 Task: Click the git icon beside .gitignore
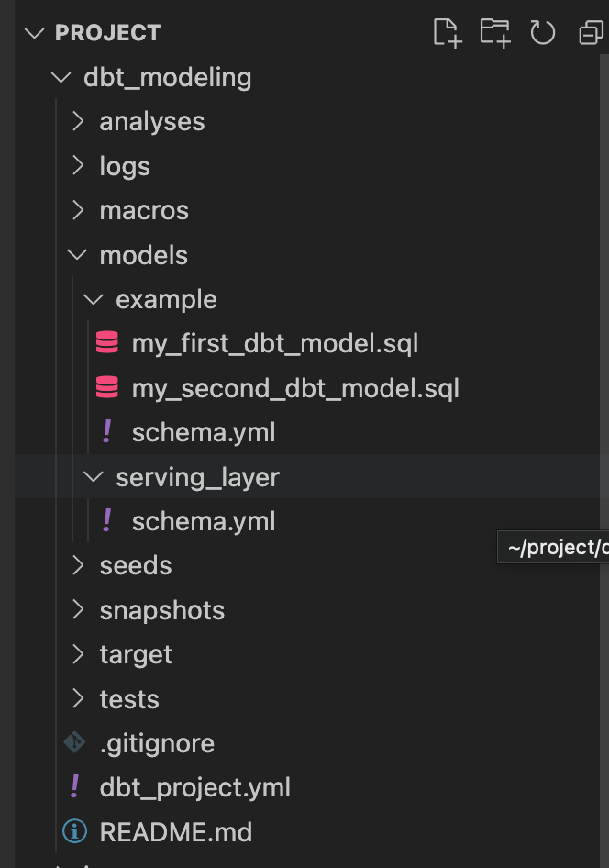pos(74,742)
